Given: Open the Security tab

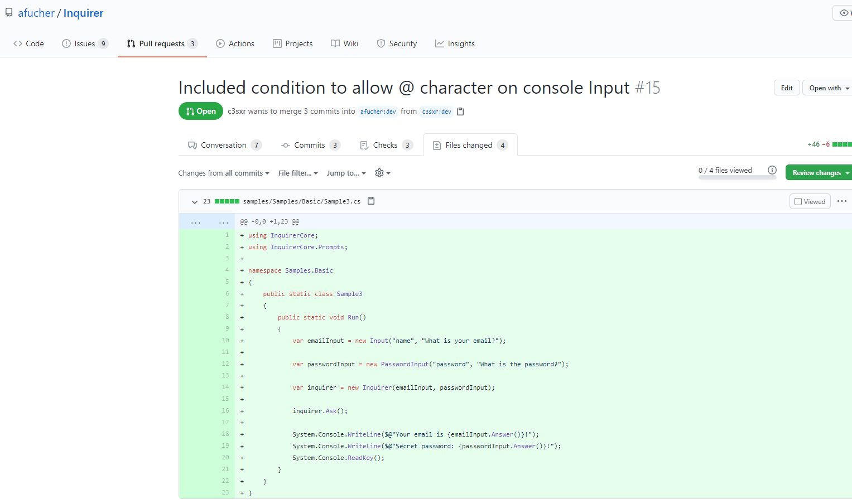Looking at the screenshot, I should 397,43.
